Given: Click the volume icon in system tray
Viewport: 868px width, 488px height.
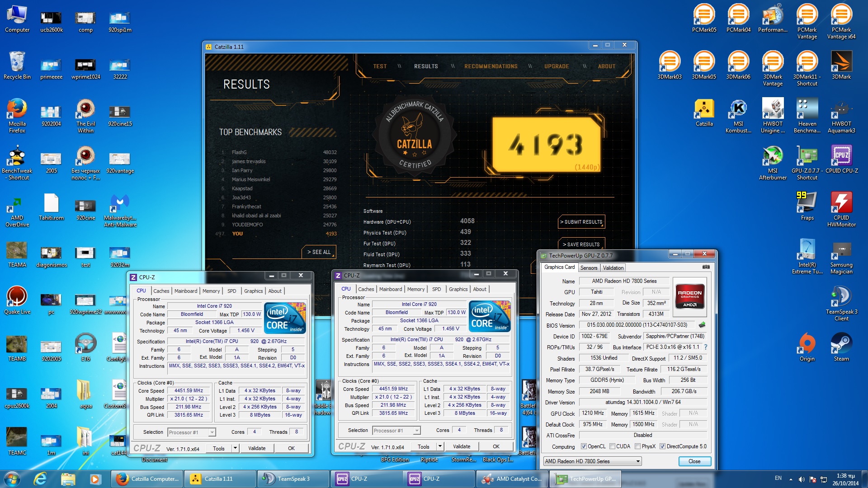Looking at the screenshot, I should pyautogui.click(x=802, y=479).
